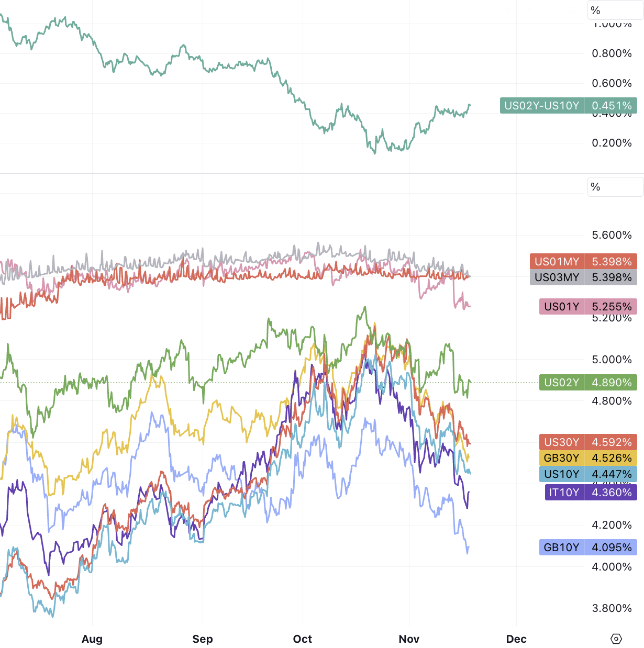Click the Sep marker on time axis
The image size is (644, 648).
tap(203, 639)
